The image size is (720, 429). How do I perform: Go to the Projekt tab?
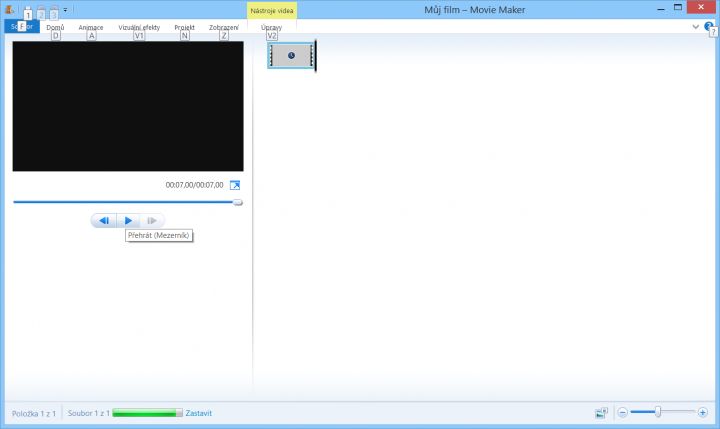[x=184, y=27]
